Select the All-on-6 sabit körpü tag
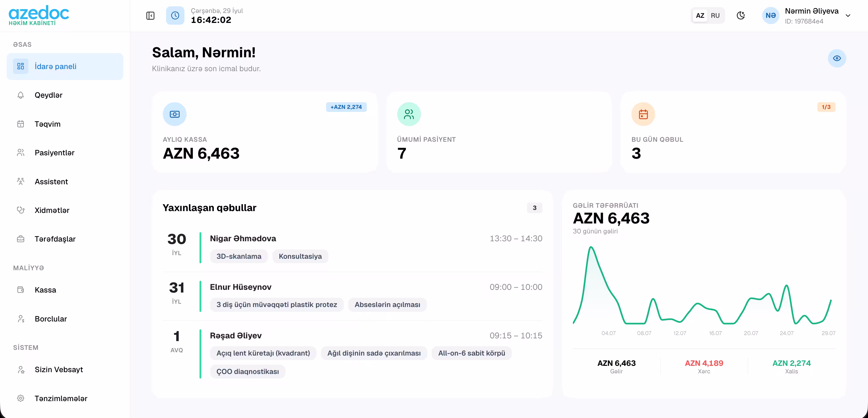This screenshot has height=418, width=868. pyautogui.click(x=471, y=353)
